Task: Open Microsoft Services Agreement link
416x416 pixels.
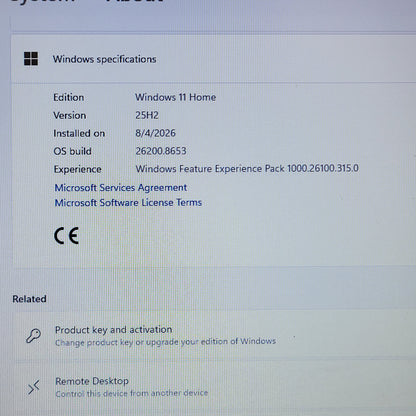Action: 121,188
